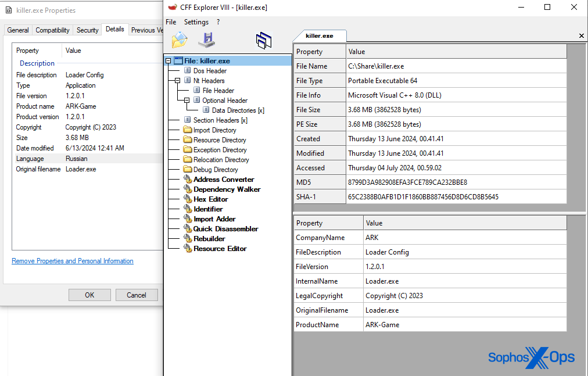Select the Original filename row in Properties
This screenshot has height=376, width=588.
tap(88, 169)
